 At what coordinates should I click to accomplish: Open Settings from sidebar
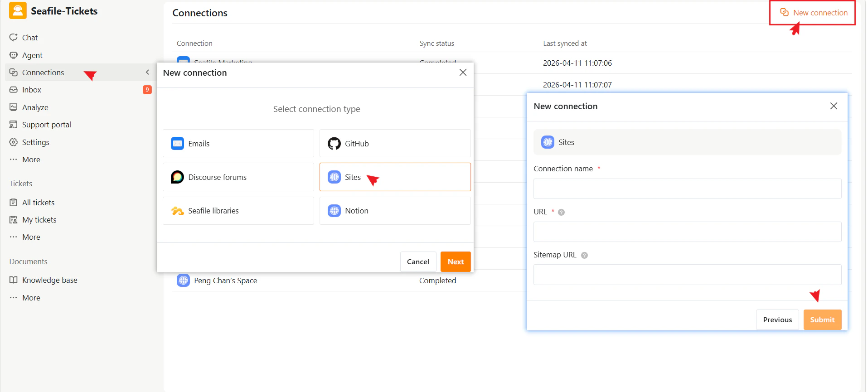(36, 142)
